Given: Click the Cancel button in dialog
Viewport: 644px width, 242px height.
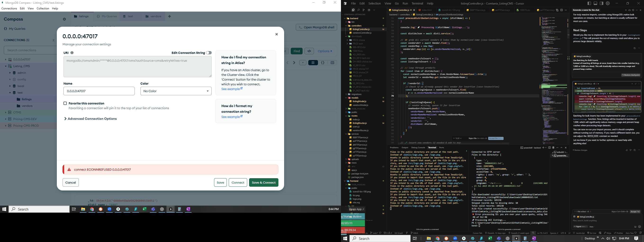Looking at the screenshot, I should click(71, 182).
